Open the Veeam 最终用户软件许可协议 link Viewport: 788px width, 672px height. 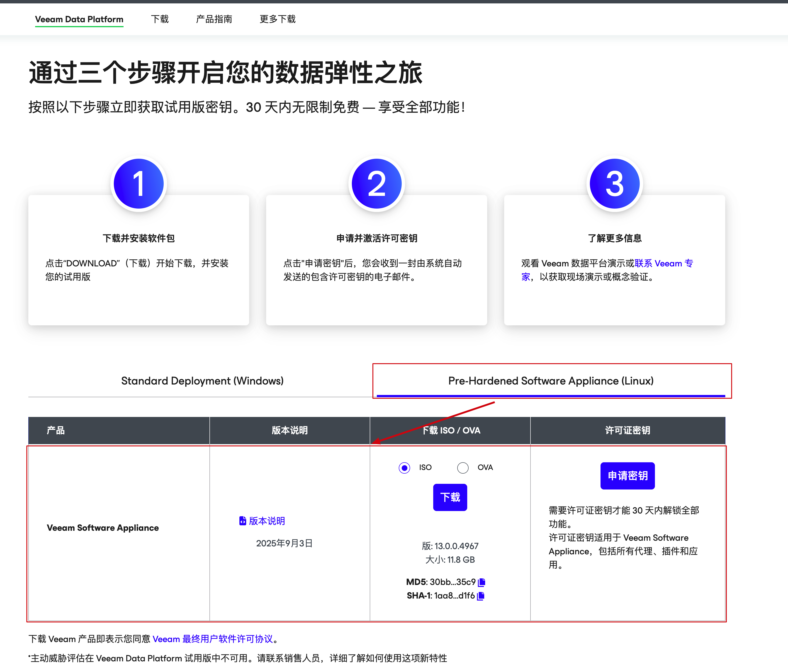213,639
